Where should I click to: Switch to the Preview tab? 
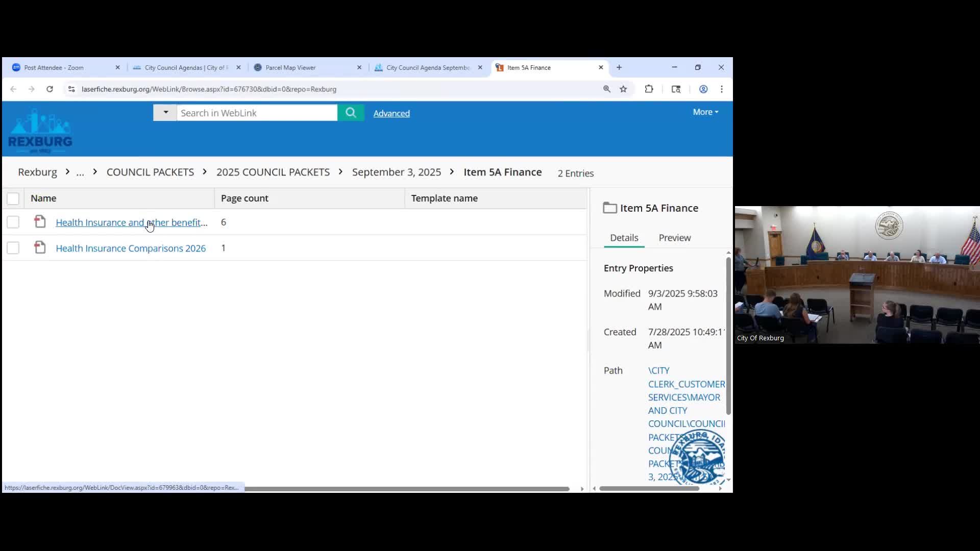pyautogui.click(x=674, y=238)
